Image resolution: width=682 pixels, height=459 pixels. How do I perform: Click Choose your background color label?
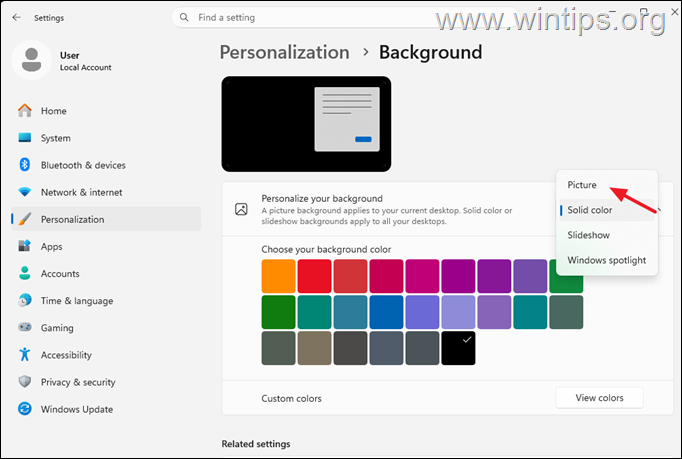coord(326,249)
